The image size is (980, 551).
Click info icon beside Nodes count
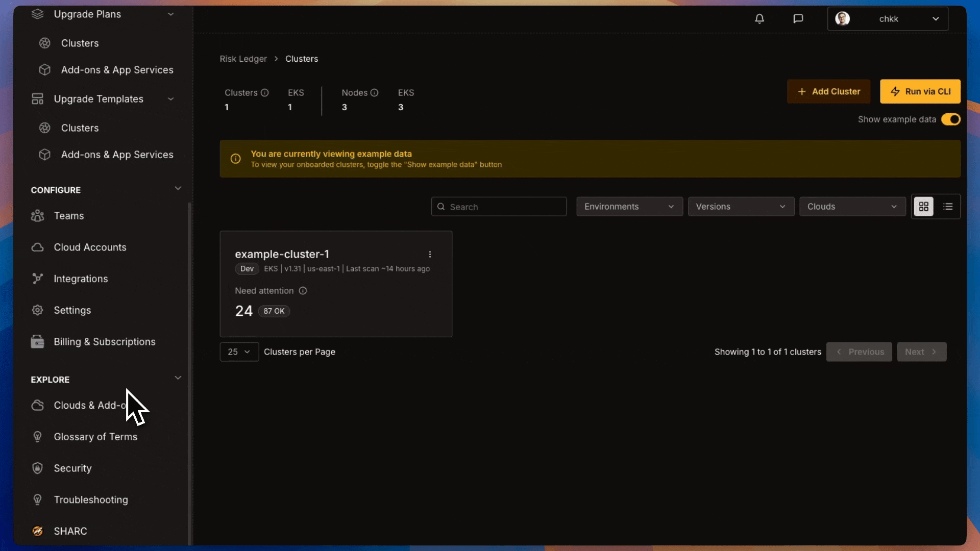pyautogui.click(x=374, y=93)
